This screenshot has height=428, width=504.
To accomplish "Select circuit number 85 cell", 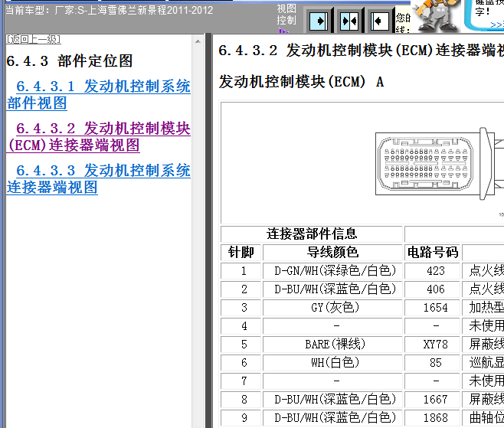I will [433, 363].
